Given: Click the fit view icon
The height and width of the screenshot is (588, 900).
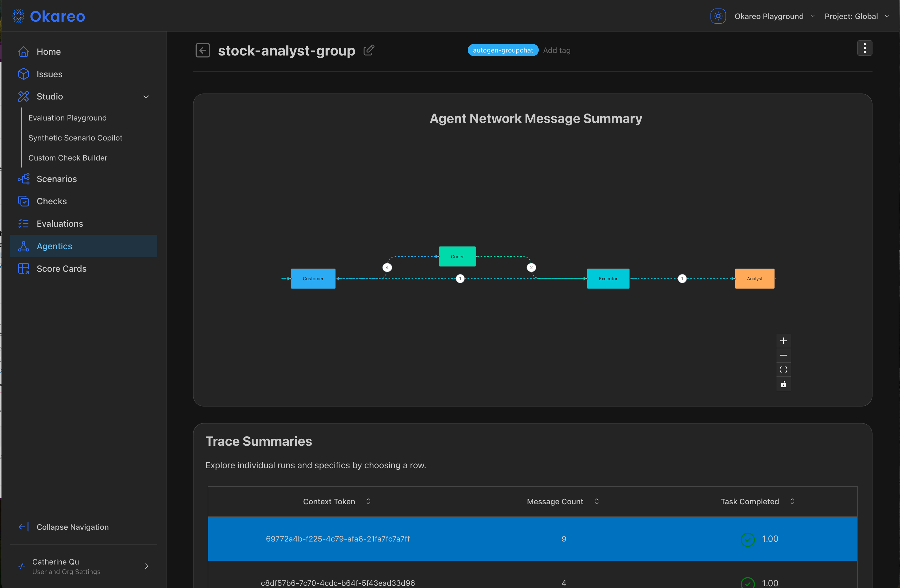Looking at the screenshot, I should (783, 369).
